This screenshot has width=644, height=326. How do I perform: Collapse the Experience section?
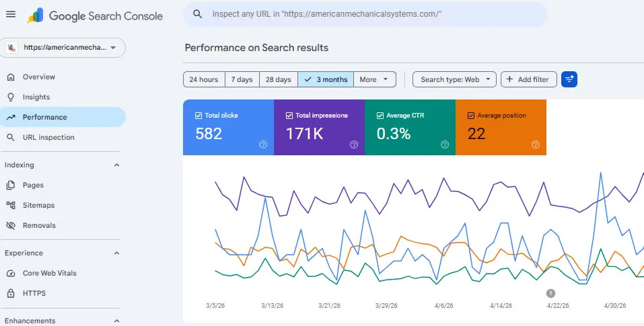(116, 253)
